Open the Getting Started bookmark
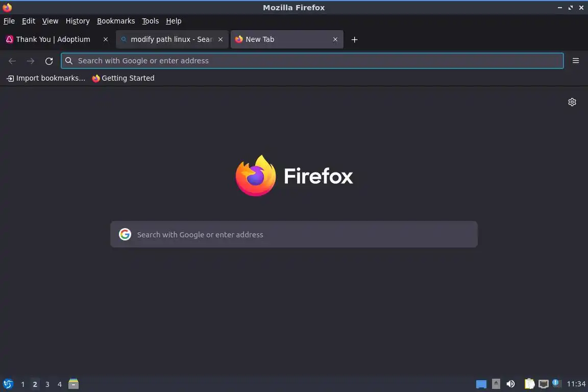This screenshot has height=392, width=588. pos(124,78)
